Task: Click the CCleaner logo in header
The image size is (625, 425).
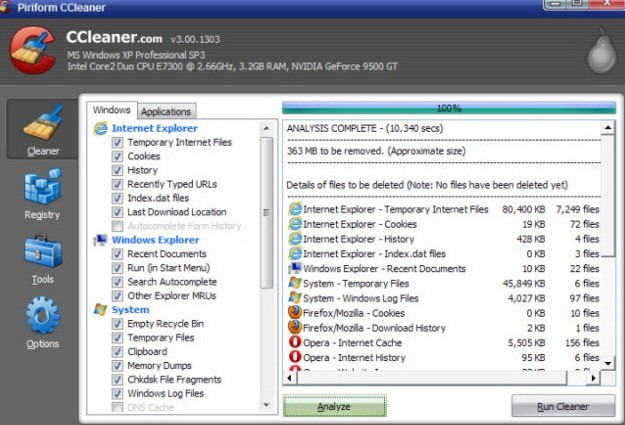Action: click(33, 50)
